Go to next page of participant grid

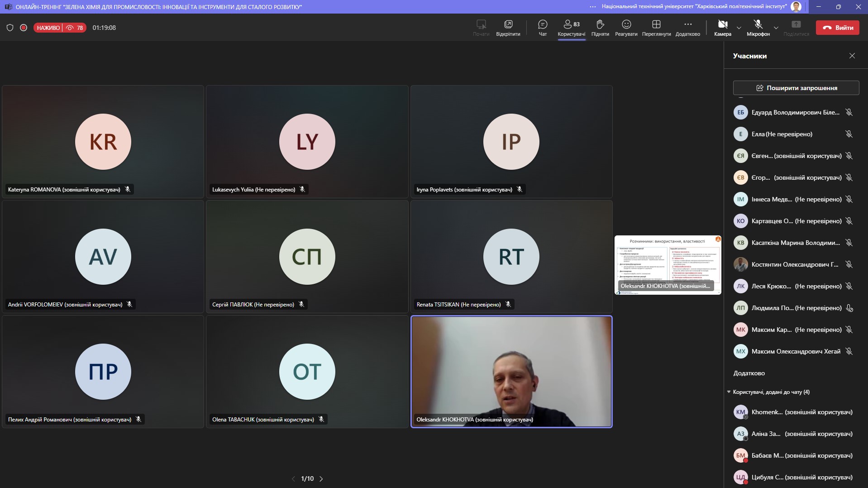point(321,478)
